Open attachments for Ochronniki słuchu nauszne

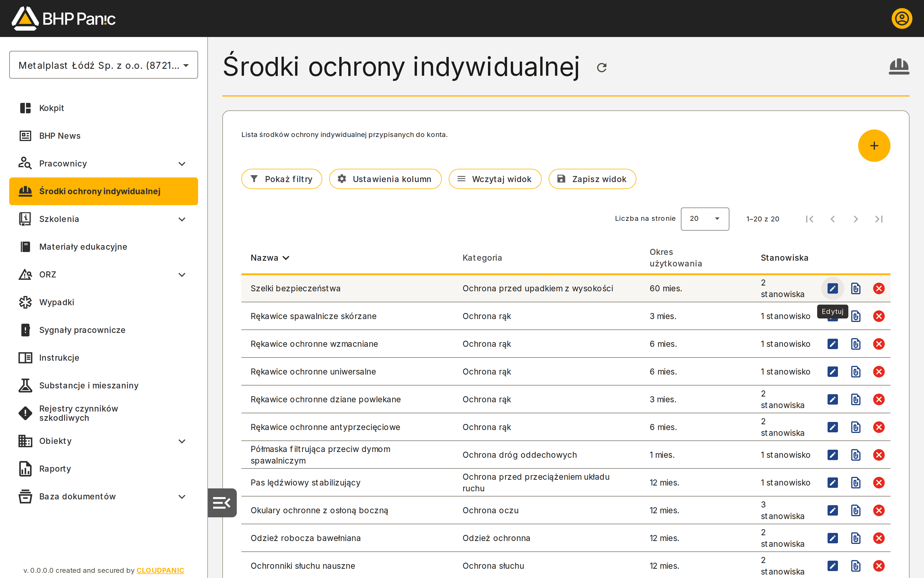tap(856, 566)
